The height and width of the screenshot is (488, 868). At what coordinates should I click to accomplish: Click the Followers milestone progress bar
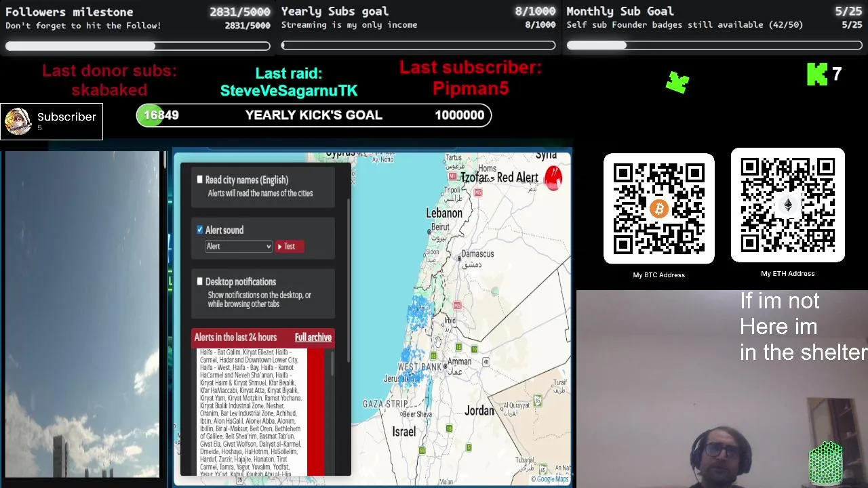(138, 46)
